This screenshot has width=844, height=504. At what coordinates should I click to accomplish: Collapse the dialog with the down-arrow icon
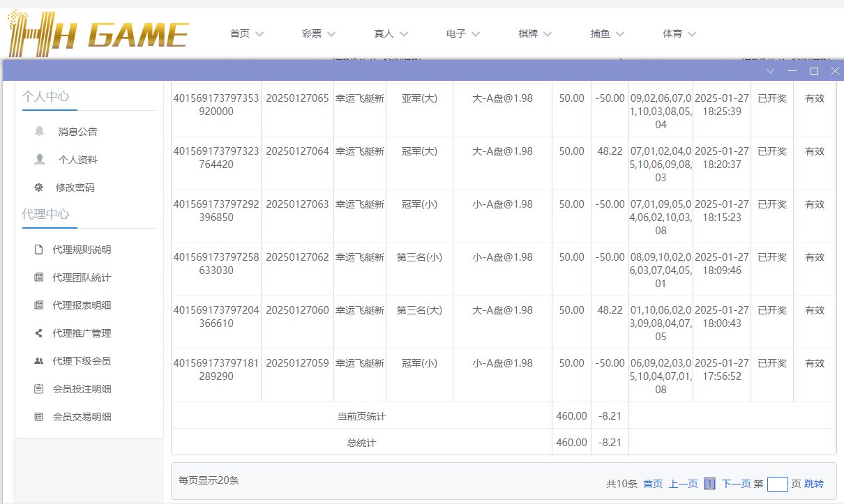[x=770, y=70]
